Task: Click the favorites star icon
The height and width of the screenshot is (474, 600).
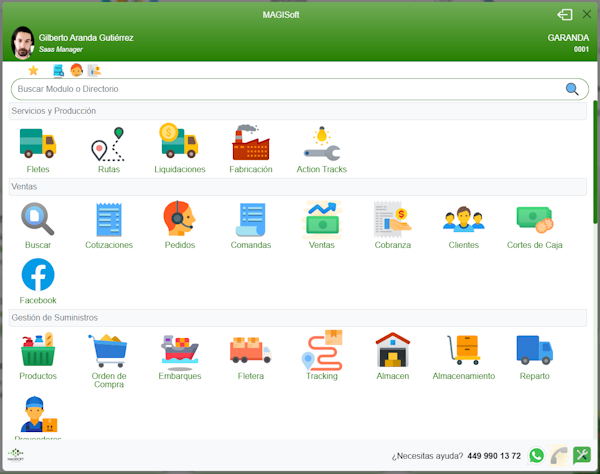Action: (x=33, y=70)
